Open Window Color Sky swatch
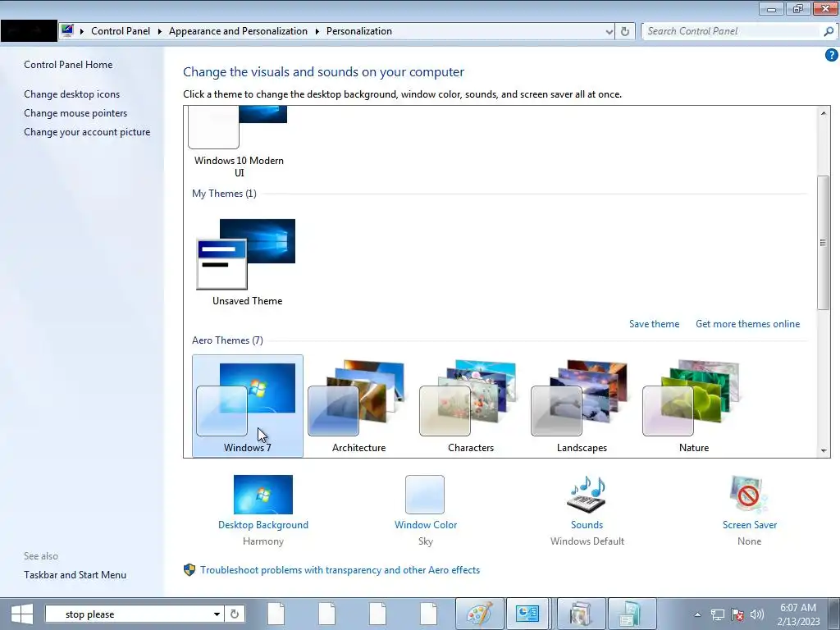 425,495
